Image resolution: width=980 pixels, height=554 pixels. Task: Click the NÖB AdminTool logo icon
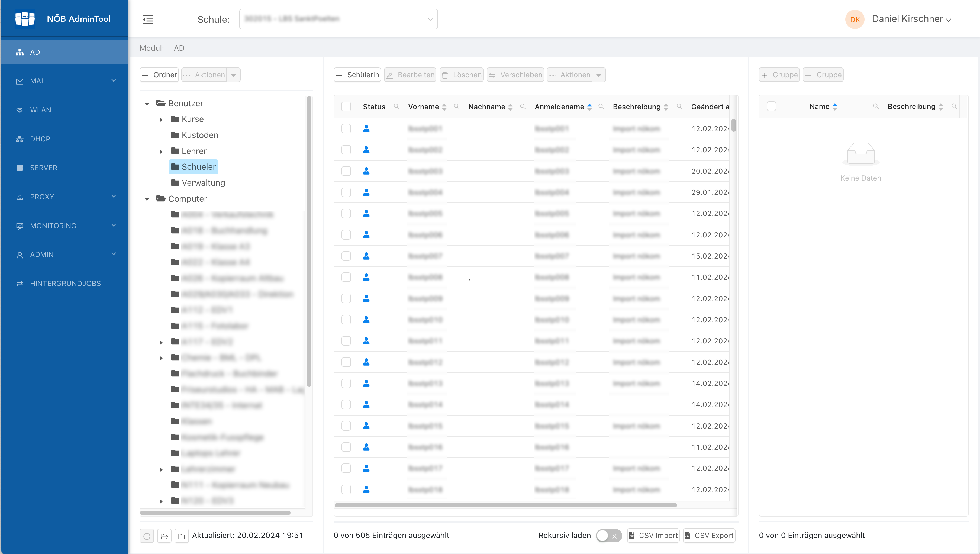[x=25, y=19]
